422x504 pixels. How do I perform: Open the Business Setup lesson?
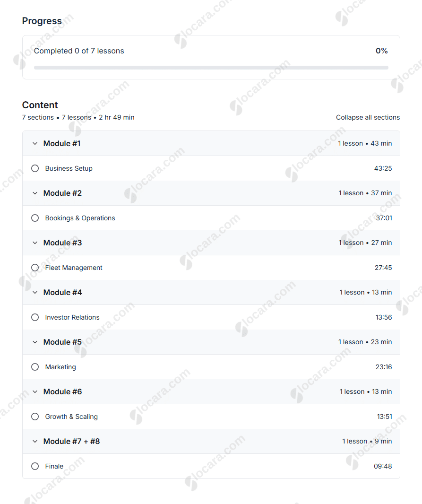(x=69, y=168)
